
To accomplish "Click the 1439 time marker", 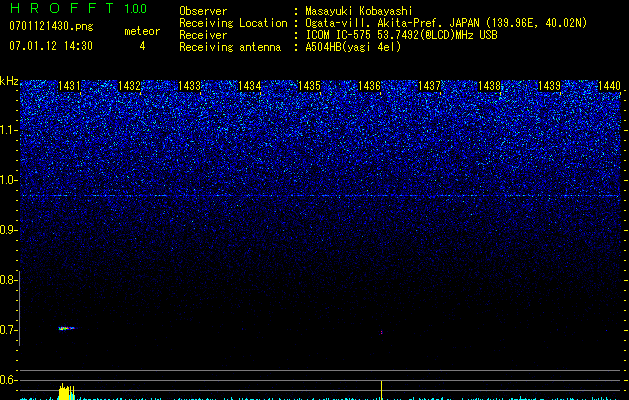I will click(x=549, y=86).
